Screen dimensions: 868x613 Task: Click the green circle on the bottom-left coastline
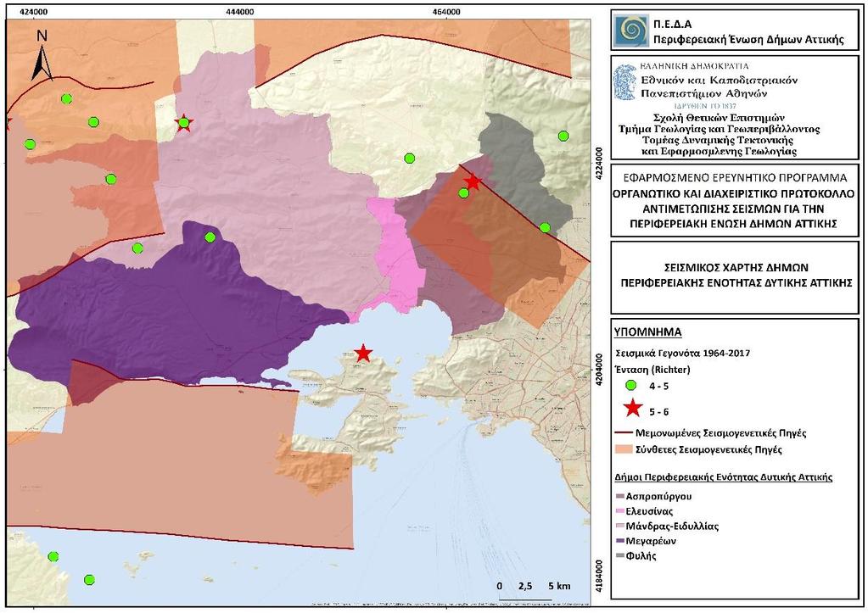pyautogui.click(x=53, y=556)
